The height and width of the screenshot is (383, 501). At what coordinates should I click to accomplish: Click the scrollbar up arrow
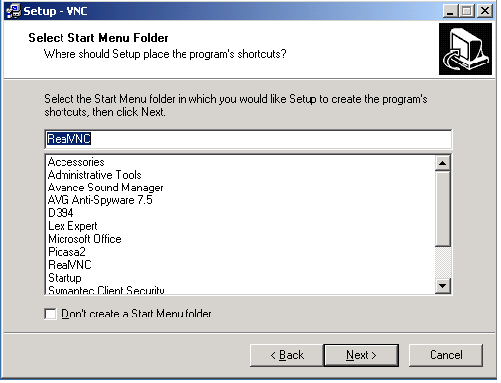(x=443, y=163)
